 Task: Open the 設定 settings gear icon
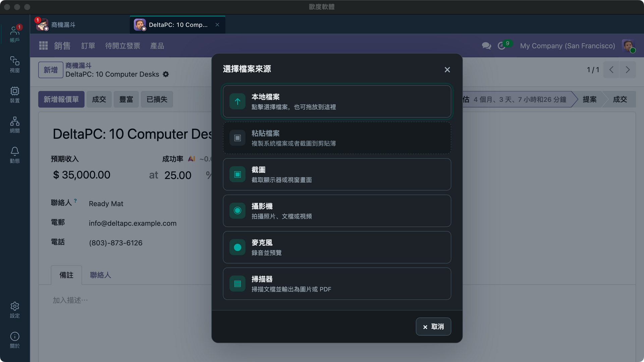pyautogui.click(x=15, y=310)
